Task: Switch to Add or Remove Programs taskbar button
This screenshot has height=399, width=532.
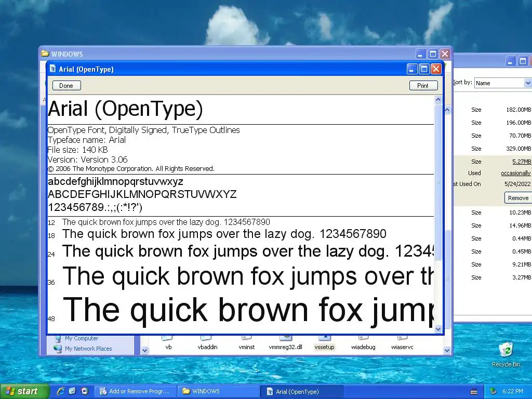Action: (136, 391)
